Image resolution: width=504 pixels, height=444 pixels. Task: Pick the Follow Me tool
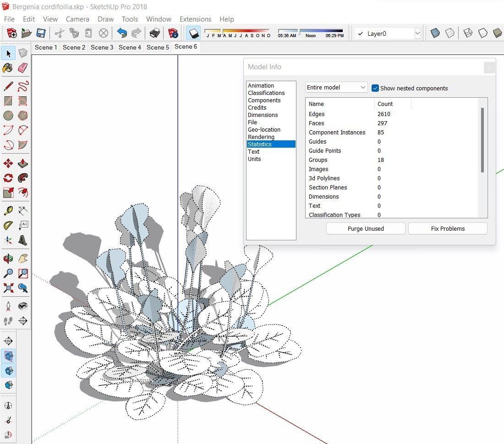pyautogui.click(x=23, y=178)
